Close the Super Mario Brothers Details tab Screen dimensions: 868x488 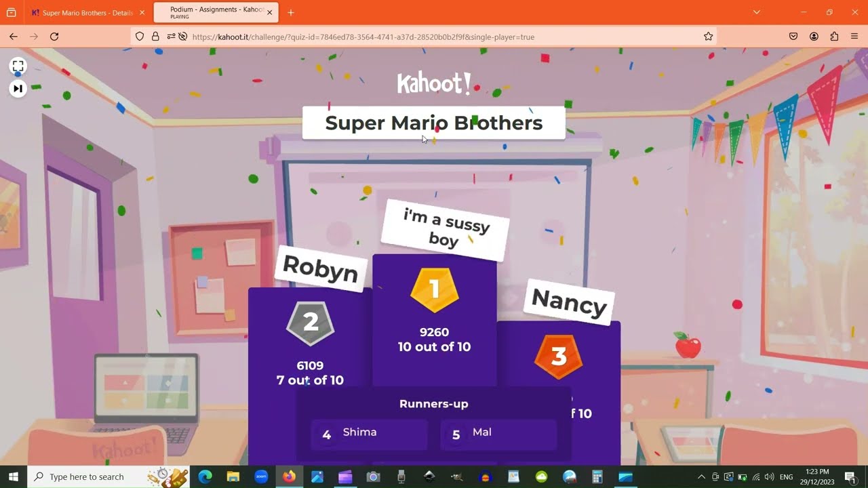pos(142,13)
